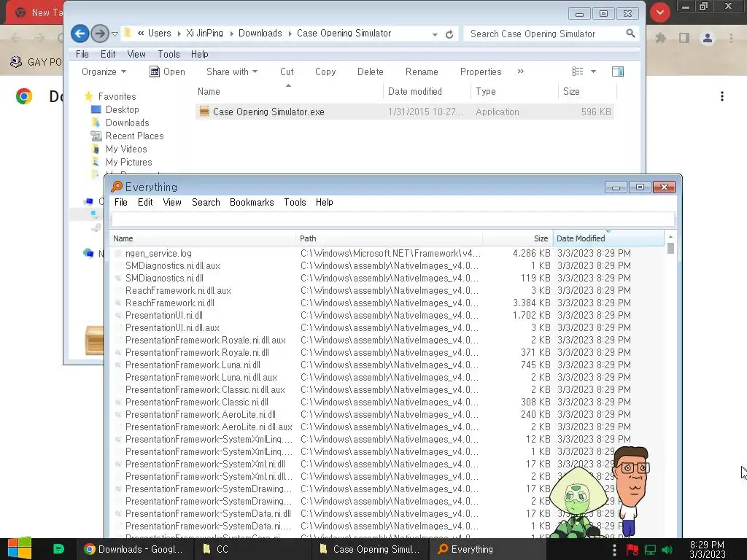Viewport: 747px width, 560px height.
Task: Click the magnifier icon in Explorer search
Action: coord(630,34)
